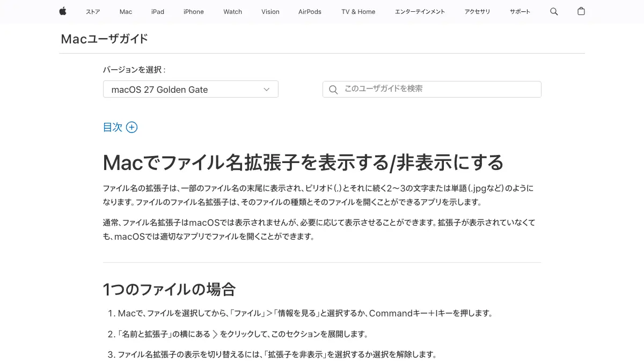Open the Mac navigation item
Image resolution: width=644 pixels, height=362 pixels.
coord(126,12)
